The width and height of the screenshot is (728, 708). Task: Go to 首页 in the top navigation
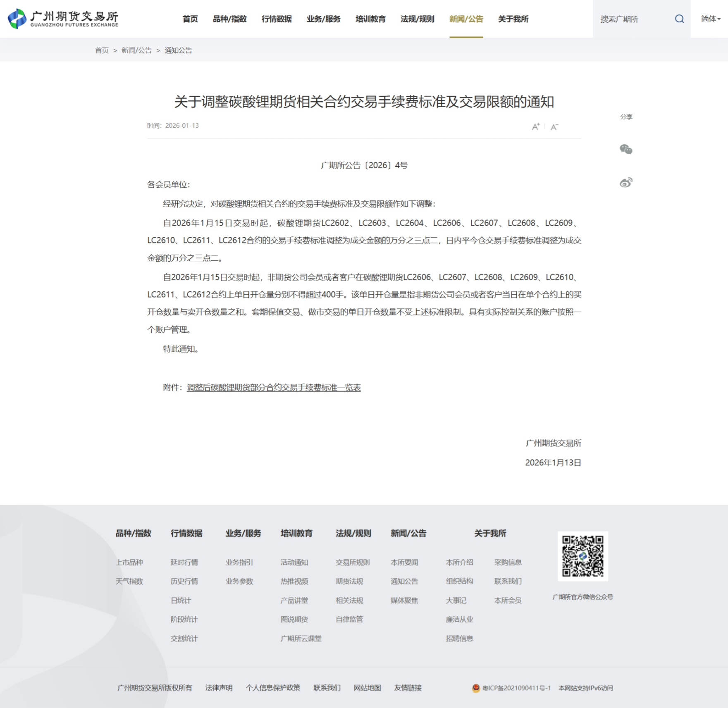coord(190,19)
